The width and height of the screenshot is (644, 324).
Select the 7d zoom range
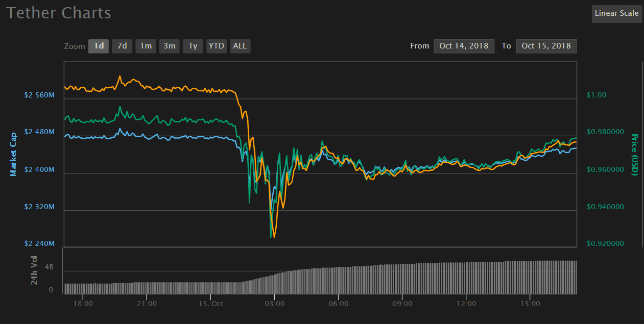pos(122,46)
